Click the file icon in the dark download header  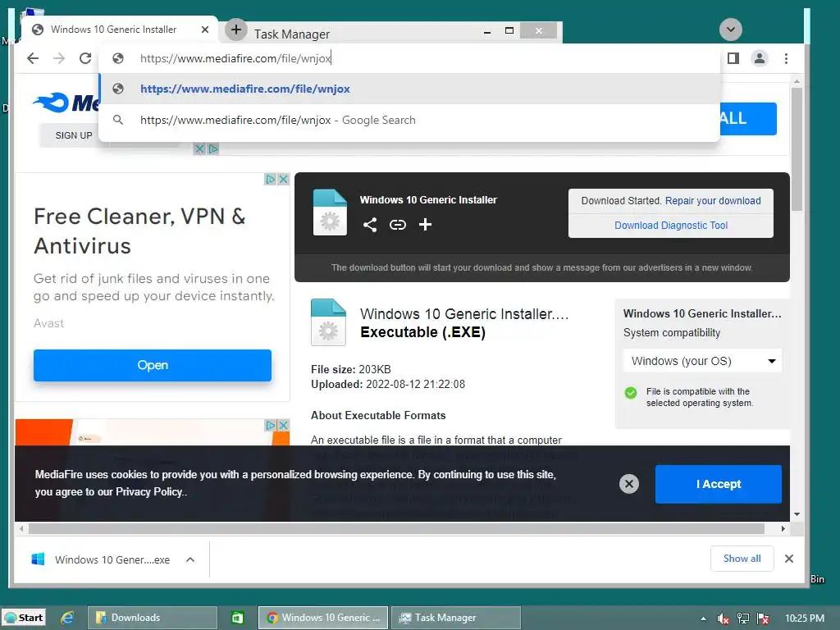click(x=330, y=212)
